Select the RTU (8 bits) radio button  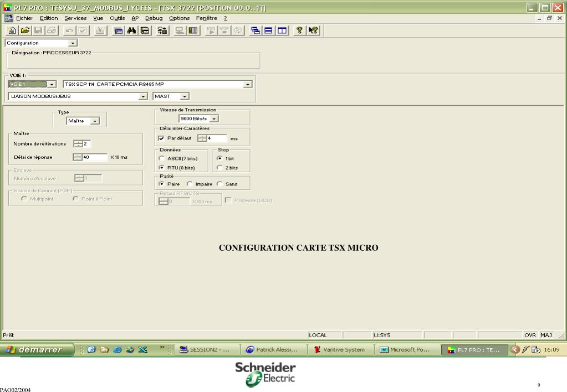click(162, 168)
